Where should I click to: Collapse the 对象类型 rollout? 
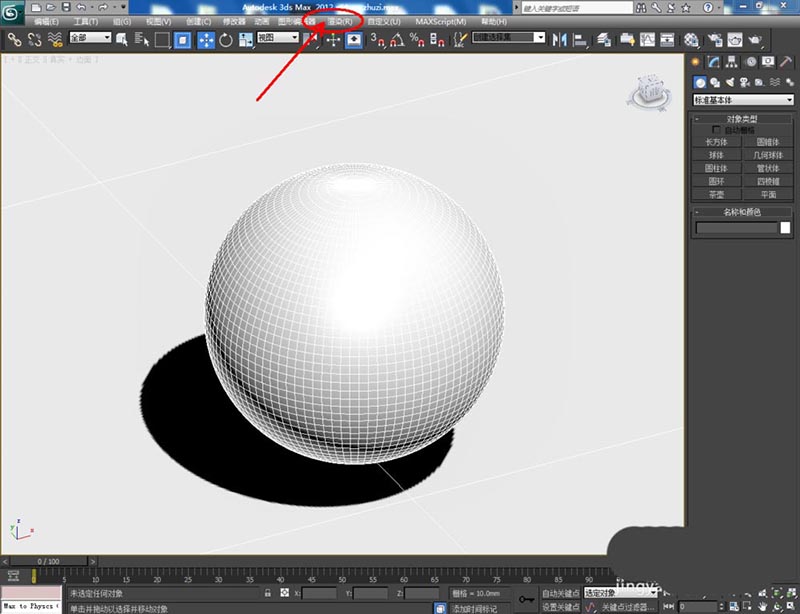(x=741, y=118)
